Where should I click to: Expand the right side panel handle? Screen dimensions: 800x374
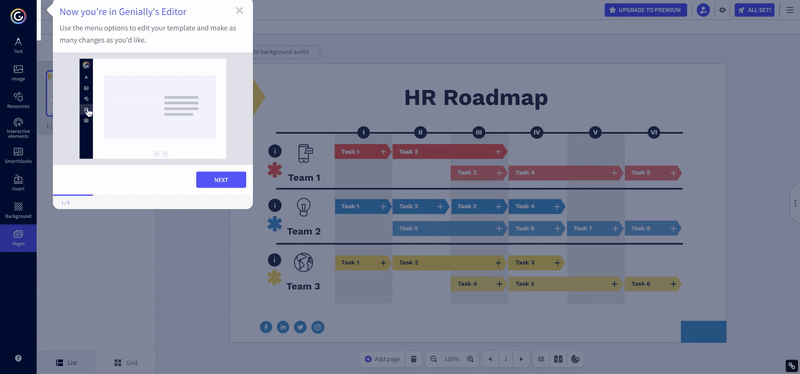(x=795, y=203)
